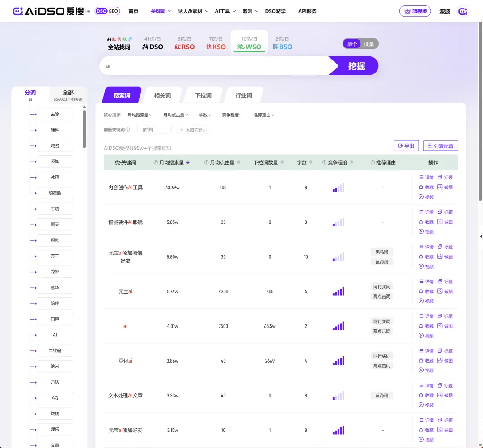
Task: Click help icon beside 推荐理由 header
Action: tap(373, 162)
